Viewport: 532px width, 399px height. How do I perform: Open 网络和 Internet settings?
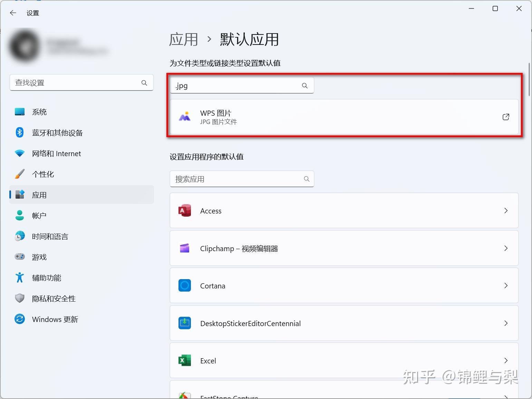coord(81,153)
